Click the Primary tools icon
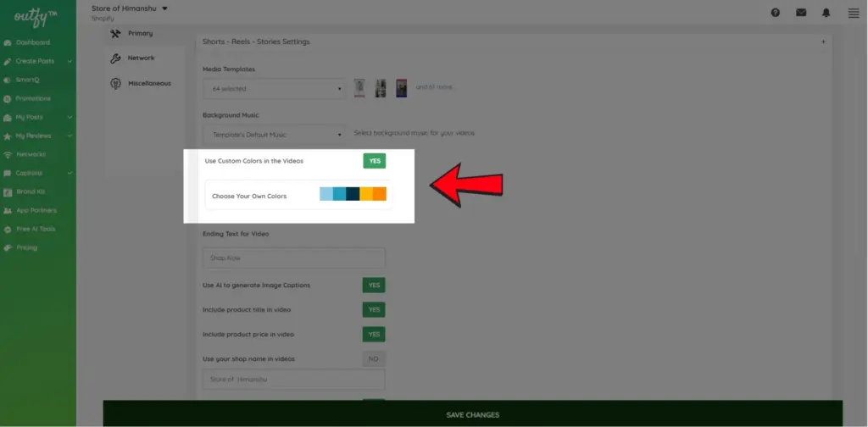The height and width of the screenshot is (427, 868). (116, 33)
